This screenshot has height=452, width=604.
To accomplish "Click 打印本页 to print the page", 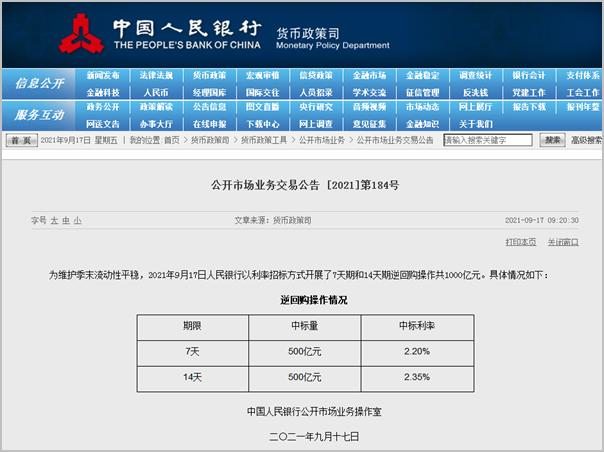I will (520, 242).
